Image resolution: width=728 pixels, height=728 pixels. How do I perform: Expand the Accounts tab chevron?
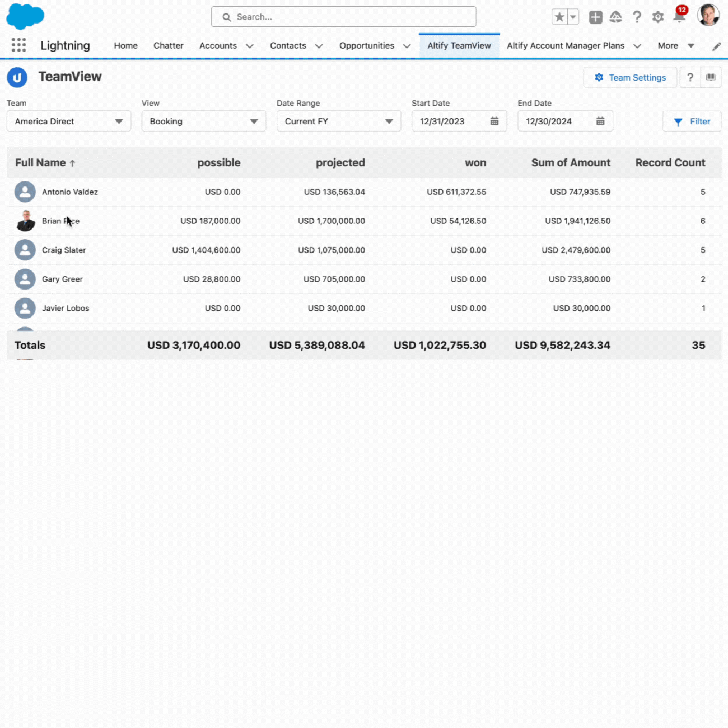(250, 46)
